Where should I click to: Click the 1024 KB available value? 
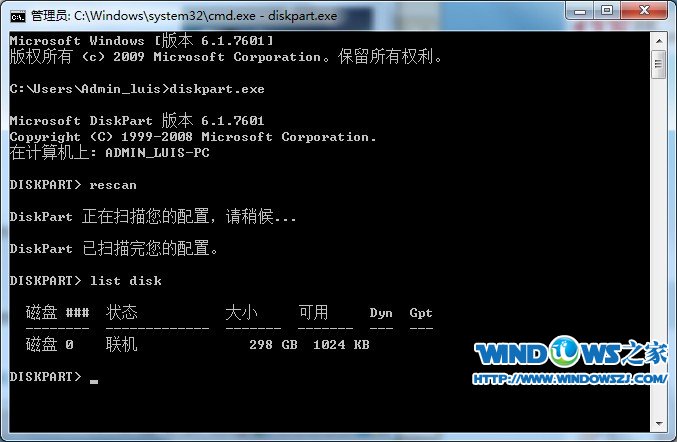point(341,345)
